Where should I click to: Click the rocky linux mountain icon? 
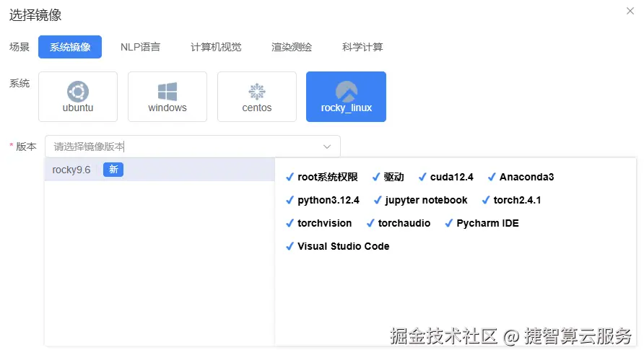347,91
